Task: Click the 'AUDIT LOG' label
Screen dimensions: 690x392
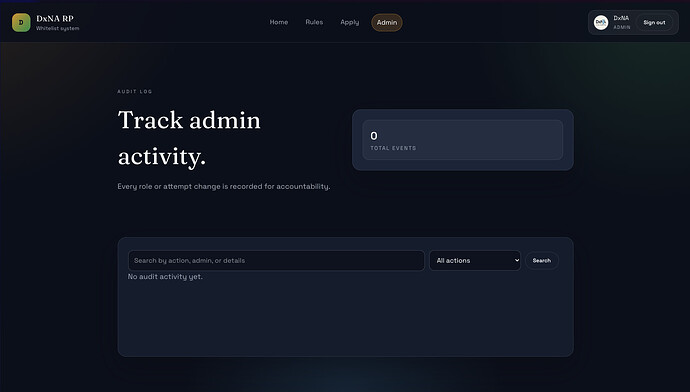Action: [135, 92]
